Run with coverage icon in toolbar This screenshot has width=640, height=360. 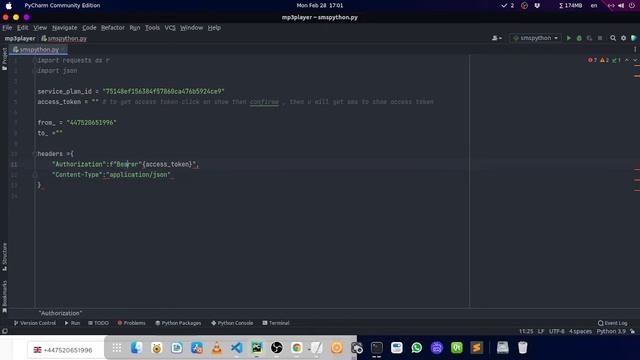(589, 38)
